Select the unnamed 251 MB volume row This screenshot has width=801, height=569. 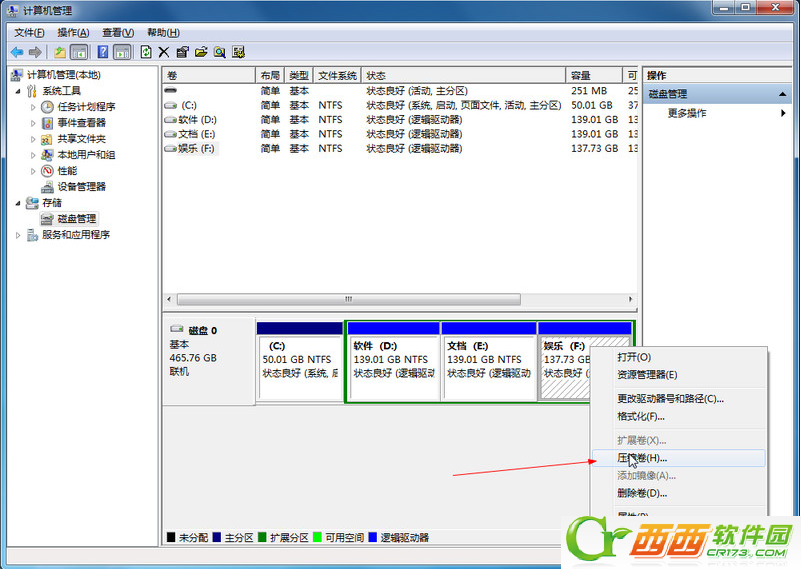pos(400,91)
